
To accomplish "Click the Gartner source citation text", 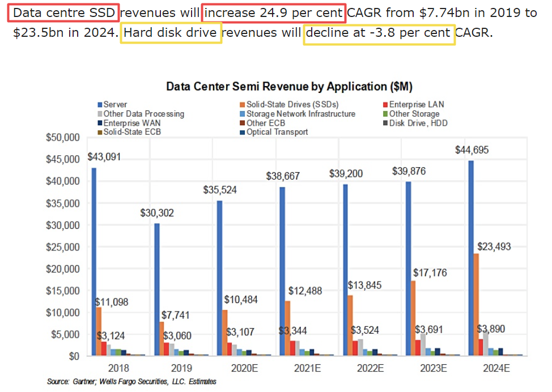I will click(131, 382).
